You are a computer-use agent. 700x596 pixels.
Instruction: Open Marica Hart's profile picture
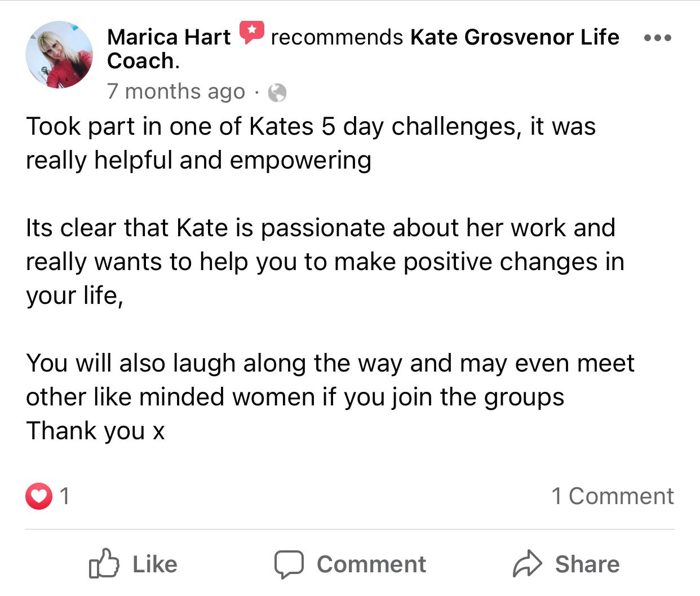tap(59, 55)
